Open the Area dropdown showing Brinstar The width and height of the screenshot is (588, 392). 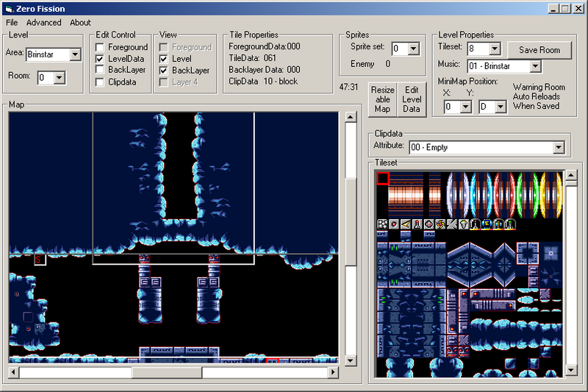(x=75, y=54)
